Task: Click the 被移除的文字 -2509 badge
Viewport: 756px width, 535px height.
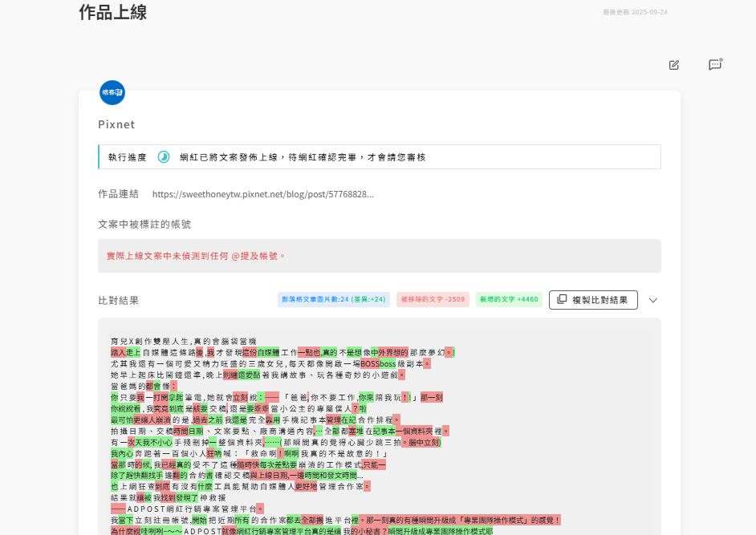Action: point(433,299)
